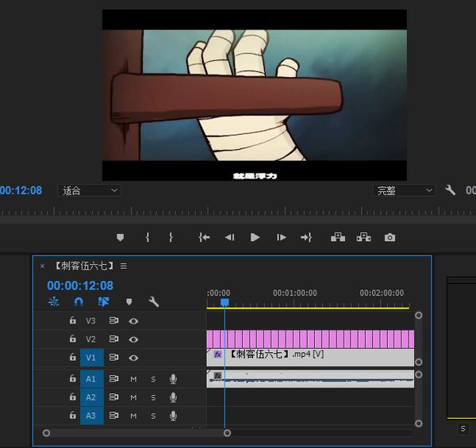The width and height of the screenshot is (476, 448).
Task: Hide track V3 output eye
Action: click(133, 321)
